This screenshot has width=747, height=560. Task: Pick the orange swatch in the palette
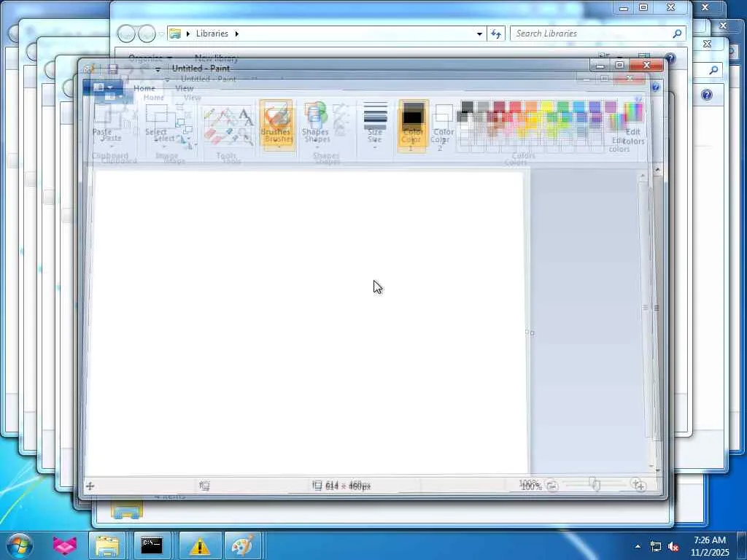531,107
